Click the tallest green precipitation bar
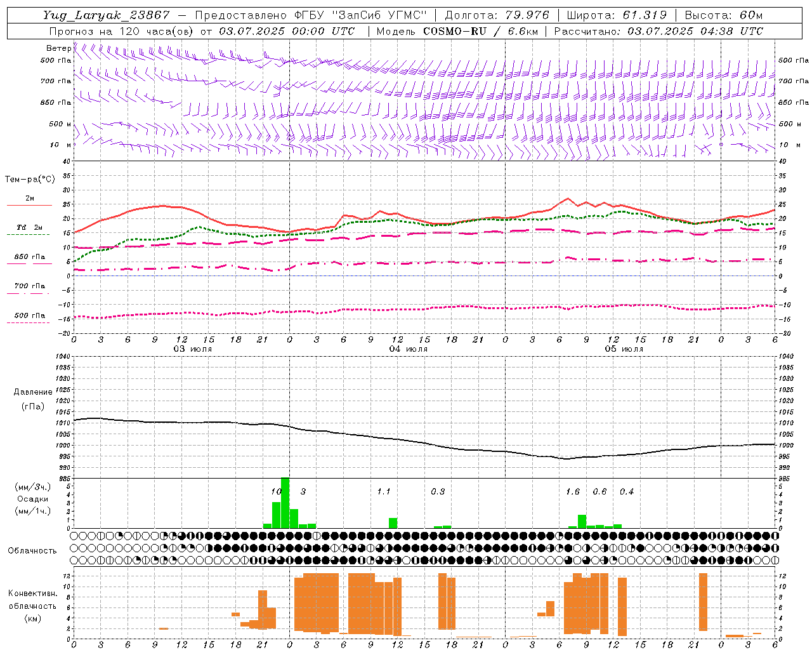Screen dimensions: 812x650 285,503
